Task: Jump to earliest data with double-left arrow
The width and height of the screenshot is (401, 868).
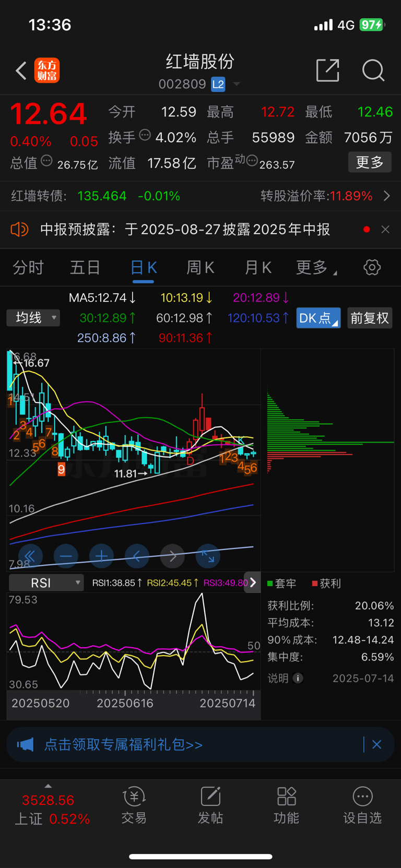Action: pyautogui.click(x=30, y=556)
